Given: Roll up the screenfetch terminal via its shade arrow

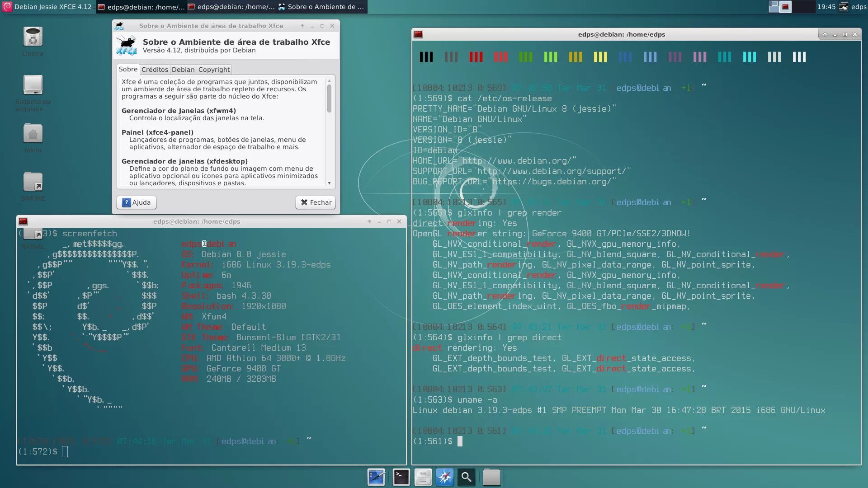Looking at the screenshot, I should click(x=369, y=221).
